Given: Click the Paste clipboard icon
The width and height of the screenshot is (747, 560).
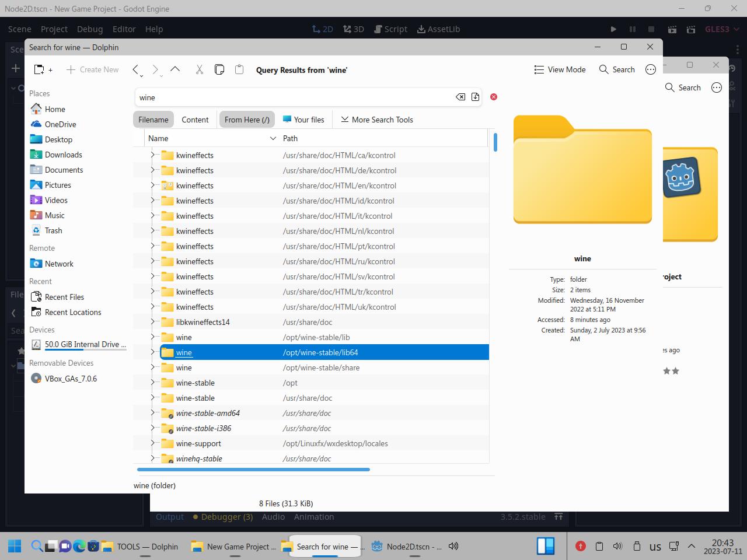Looking at the screenshot, I should 239,69.
